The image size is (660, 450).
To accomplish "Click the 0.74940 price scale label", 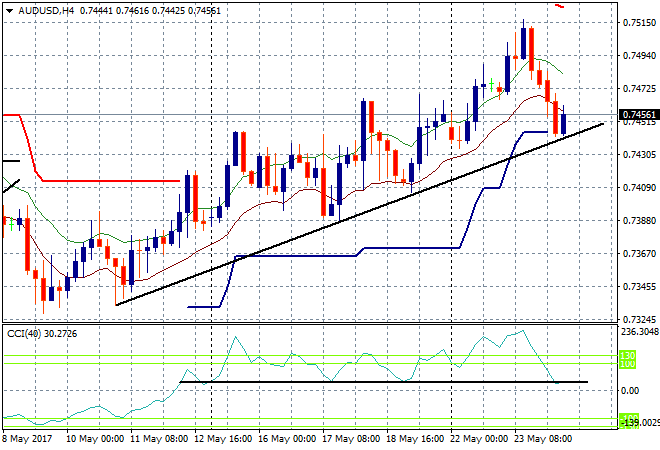I will click(639, 56).
